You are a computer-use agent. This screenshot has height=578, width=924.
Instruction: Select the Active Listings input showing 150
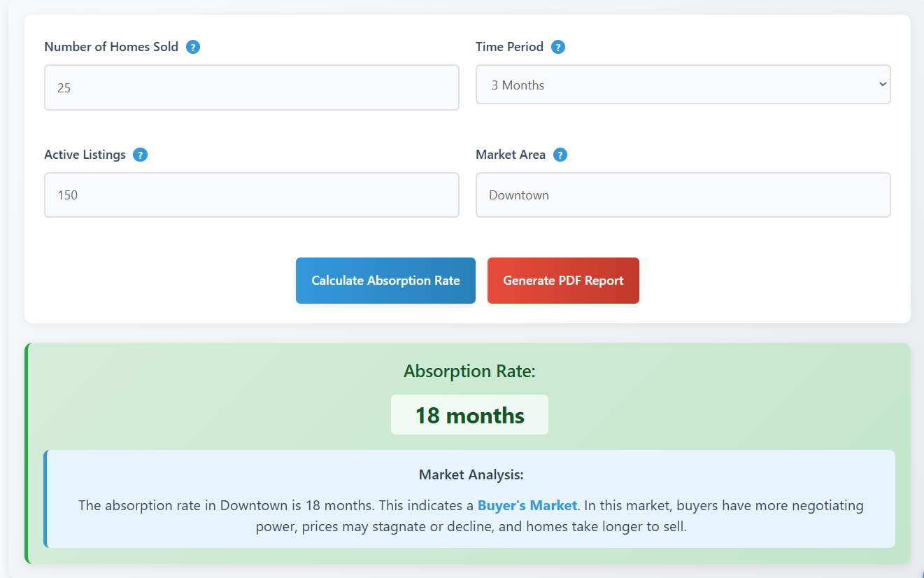(x=252, y=195)
